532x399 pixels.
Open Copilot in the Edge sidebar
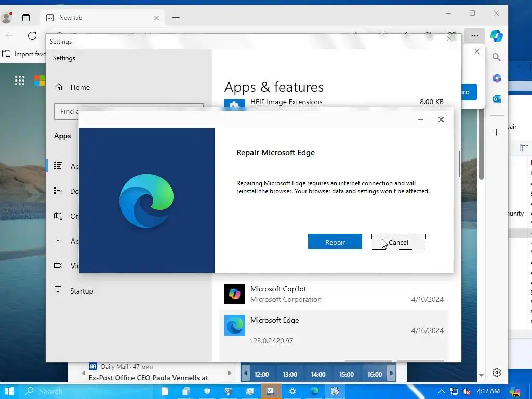(x=496, y=36)
